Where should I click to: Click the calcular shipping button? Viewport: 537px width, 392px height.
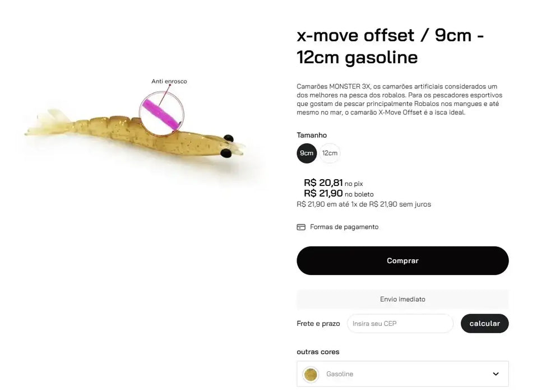point(484,324)
